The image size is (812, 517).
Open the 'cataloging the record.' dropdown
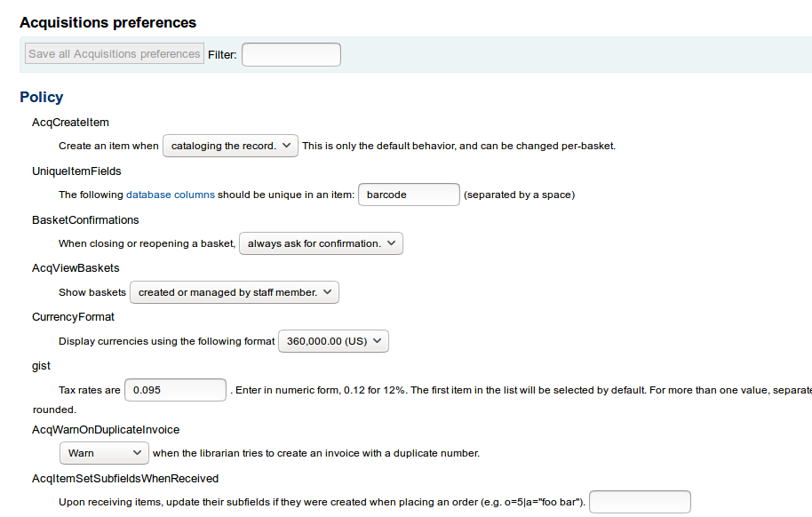tap(230, 146)
